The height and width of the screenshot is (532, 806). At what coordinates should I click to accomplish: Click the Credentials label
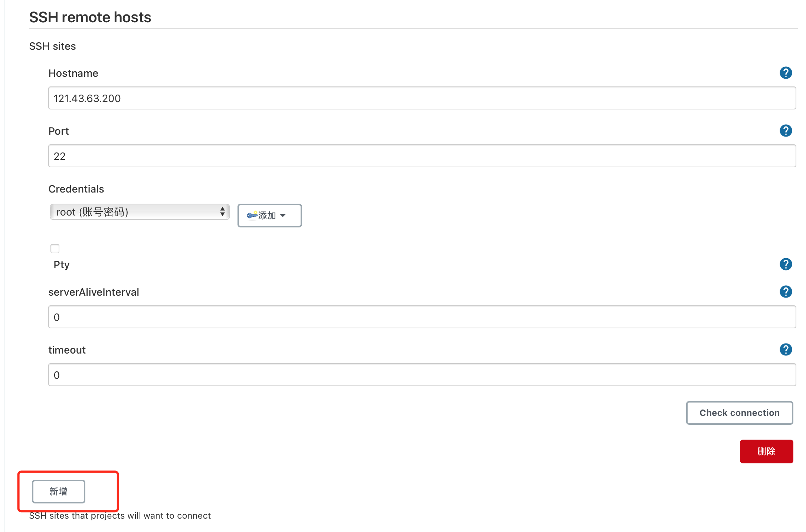(x=76, y=189)
